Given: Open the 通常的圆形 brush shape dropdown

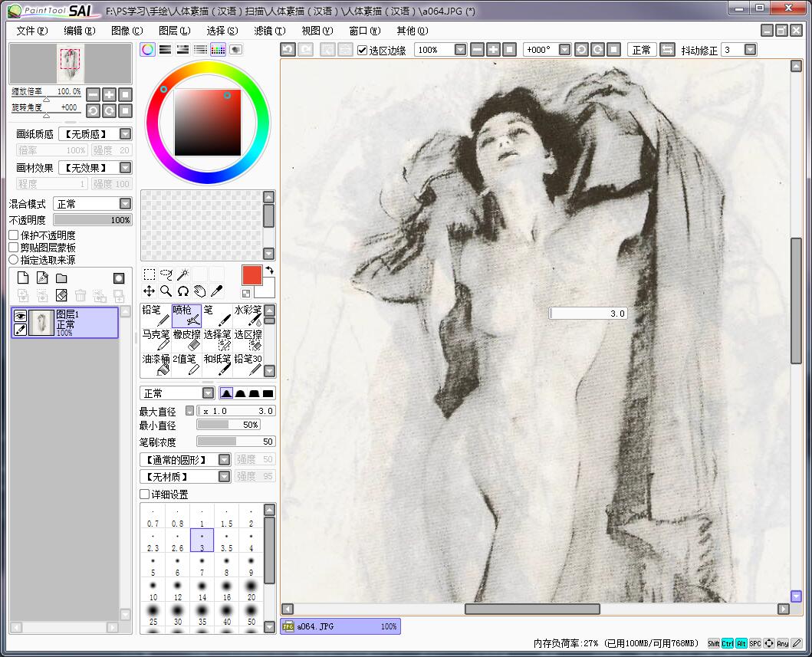Looking at the screenshot, I should (x=224, y=460).
